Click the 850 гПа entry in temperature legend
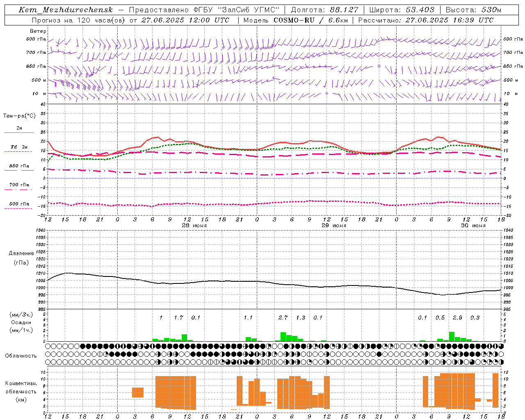Viewport: 525px width, 420px height. click(19, 166)
